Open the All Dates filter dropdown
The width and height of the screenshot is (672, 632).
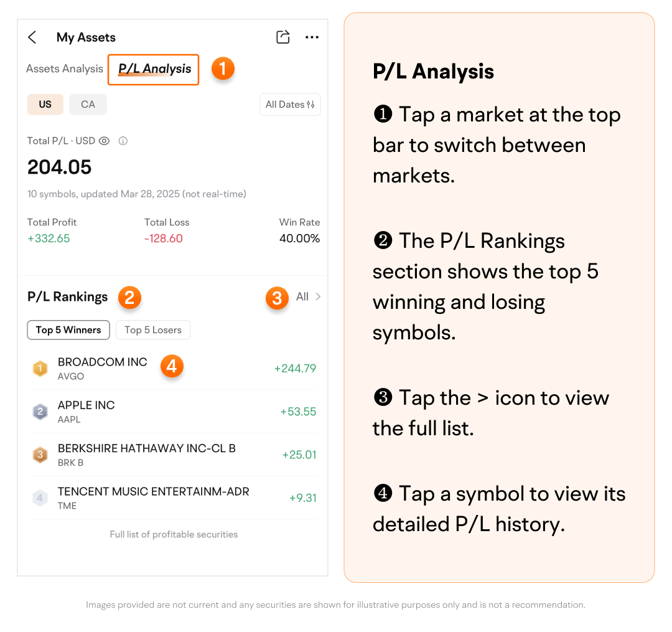[x=290, y=105]
